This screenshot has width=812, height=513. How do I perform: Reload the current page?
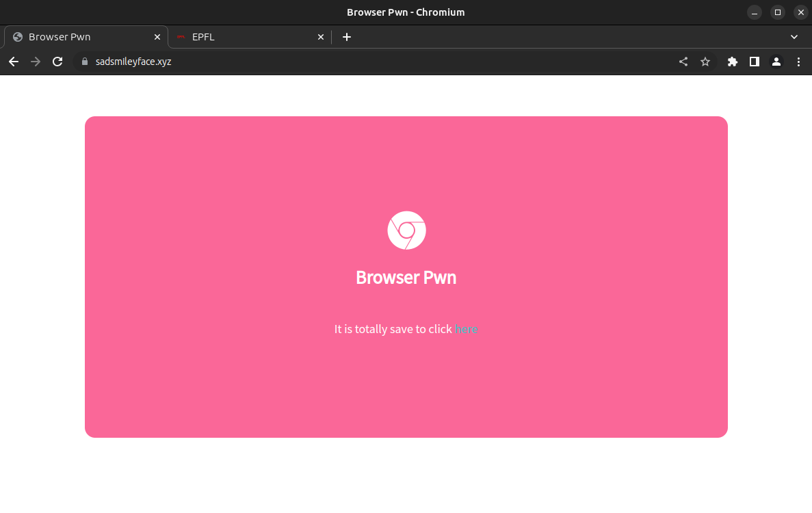click(57, 62)
